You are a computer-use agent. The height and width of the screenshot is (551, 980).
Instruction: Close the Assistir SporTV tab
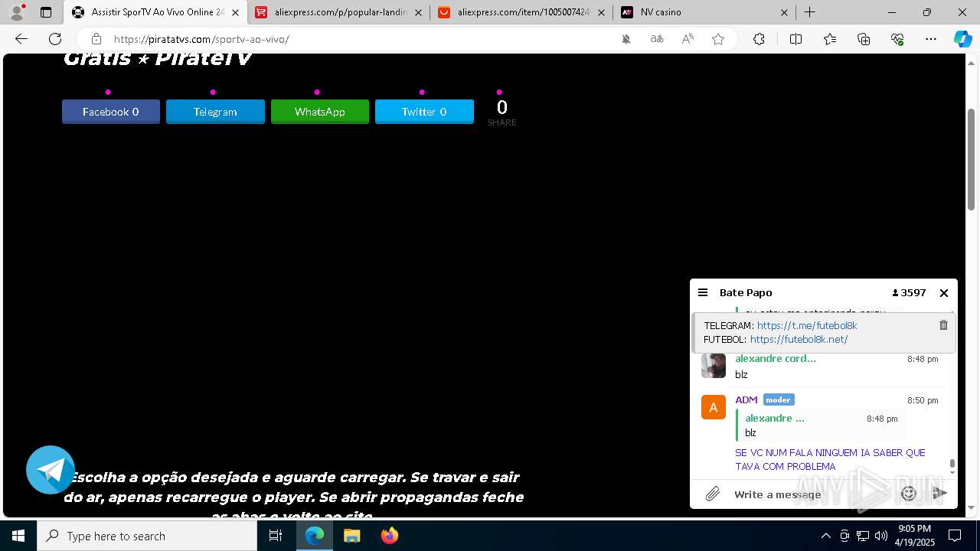pyautogui.click(x=235, y=12)
